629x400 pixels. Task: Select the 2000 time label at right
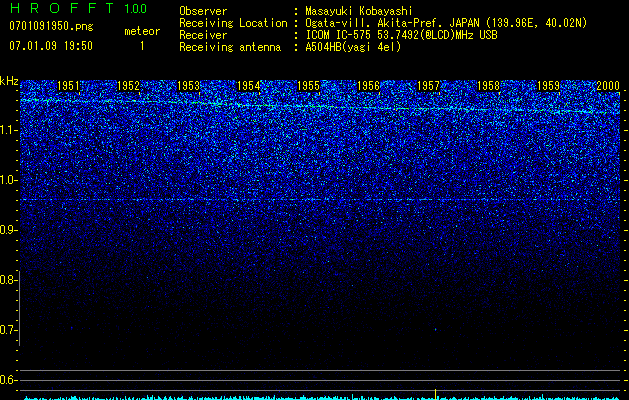tap(608, 85)
